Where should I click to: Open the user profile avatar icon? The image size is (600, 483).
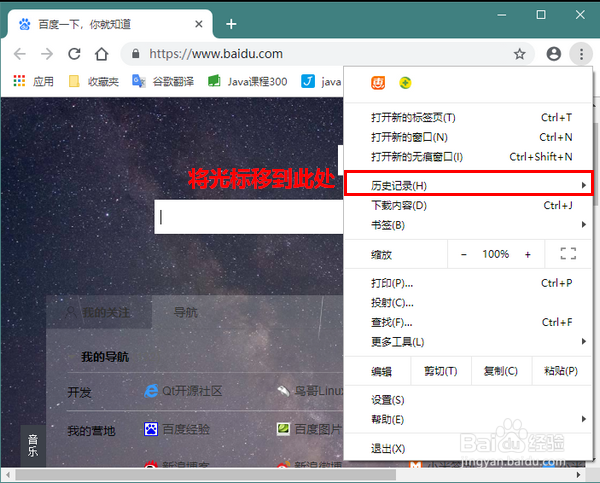click(553, 54)
